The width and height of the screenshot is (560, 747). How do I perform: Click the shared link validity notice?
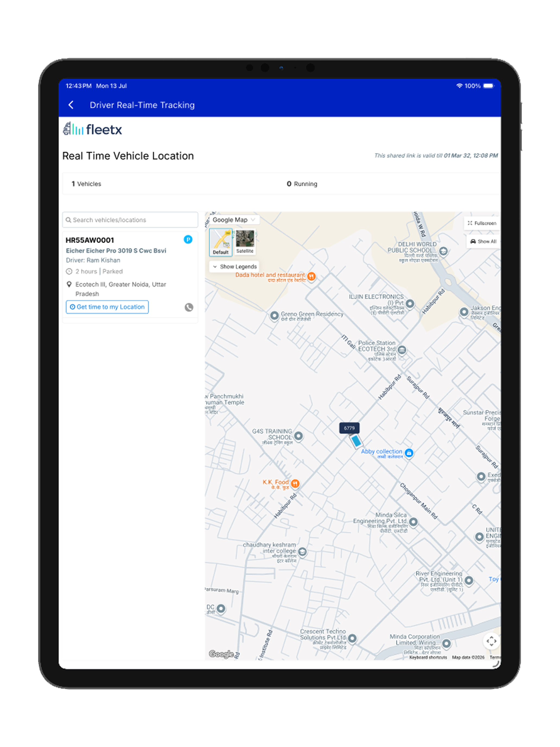[436, 155]
